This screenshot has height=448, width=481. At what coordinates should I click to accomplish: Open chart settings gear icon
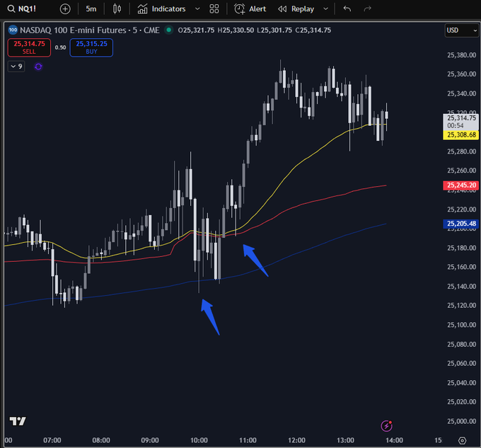462,441
